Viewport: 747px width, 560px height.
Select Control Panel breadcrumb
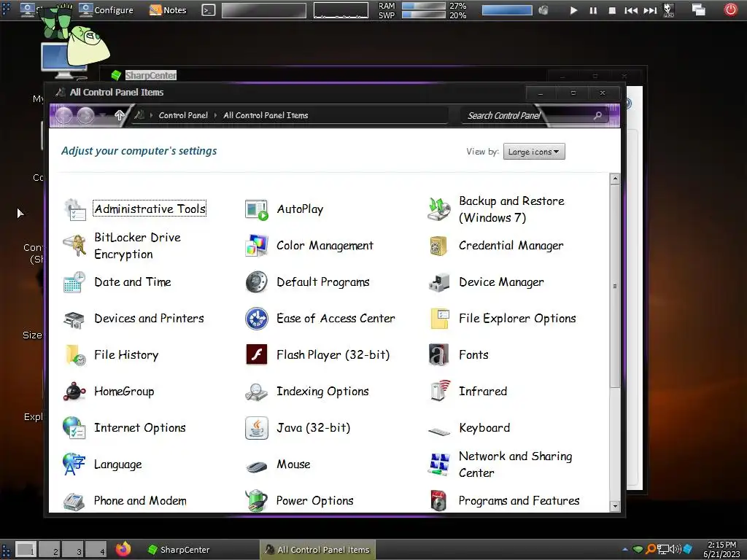pyautogui.click(x=183, y=115)
